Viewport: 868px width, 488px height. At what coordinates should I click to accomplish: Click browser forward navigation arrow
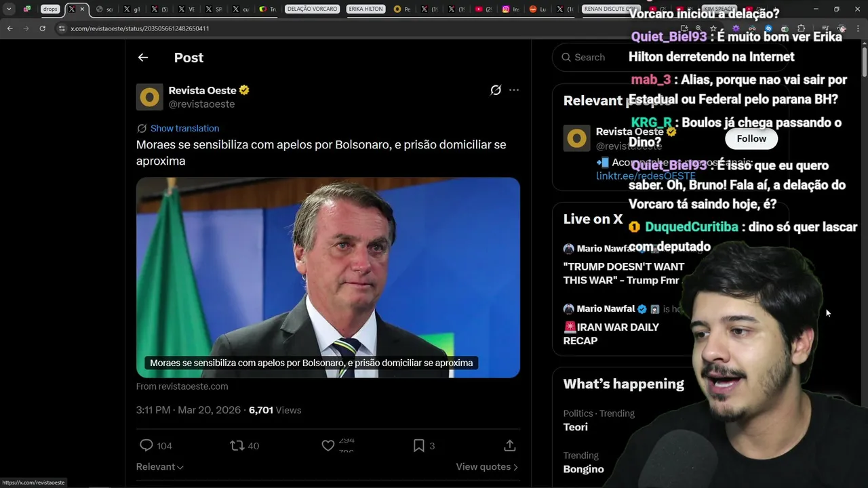point(26,28)
